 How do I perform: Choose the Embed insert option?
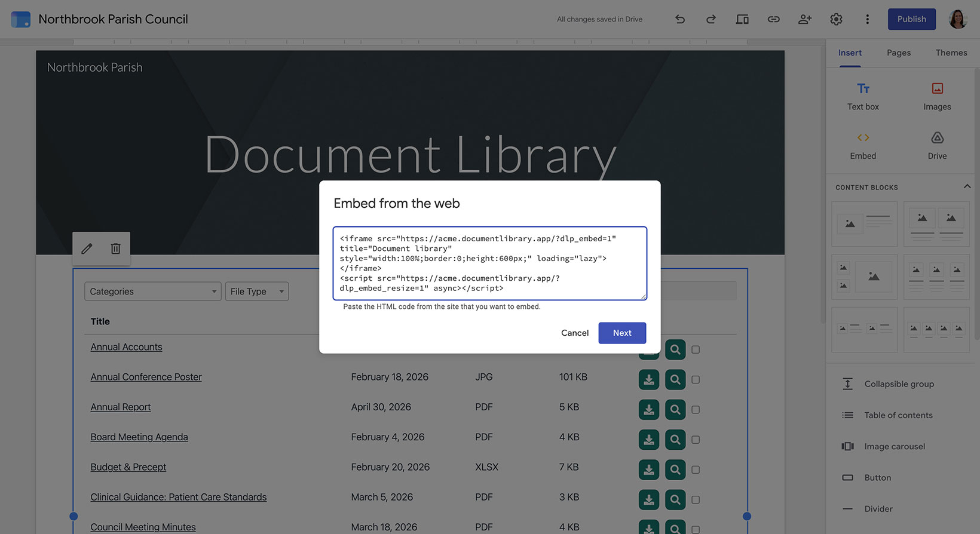[863, 146]
